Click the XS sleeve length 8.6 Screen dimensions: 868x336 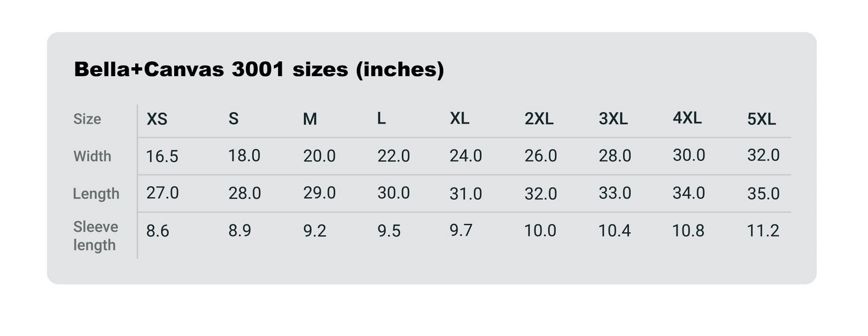coord(157,230)
